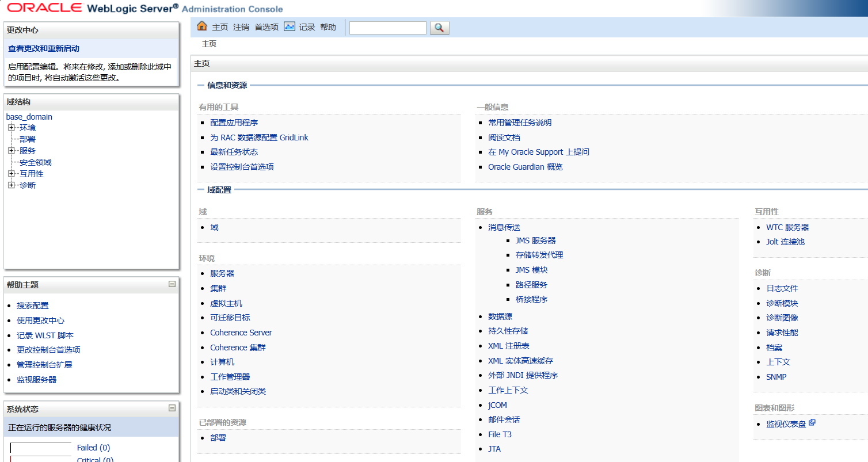Open 帮助 in the toolbar
The image size is (868, 462).
[328, 27]
